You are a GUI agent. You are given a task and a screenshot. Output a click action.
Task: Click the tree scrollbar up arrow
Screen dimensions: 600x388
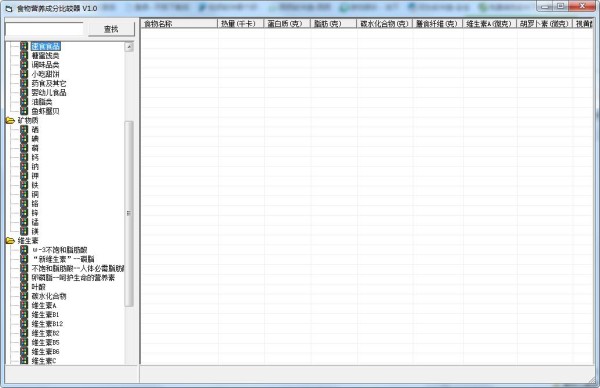tap(129, 47)
